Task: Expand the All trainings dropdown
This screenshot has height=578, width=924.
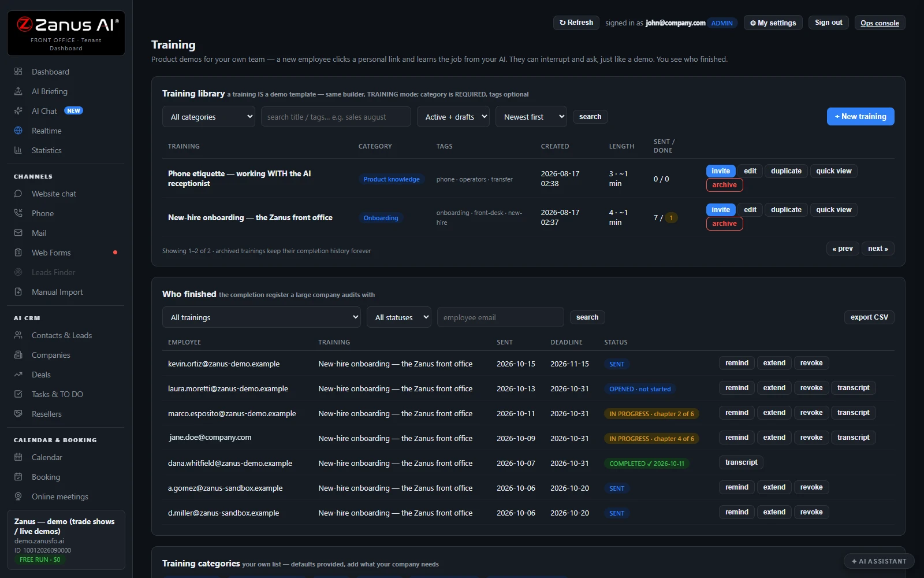Action: tap(262, 317)
